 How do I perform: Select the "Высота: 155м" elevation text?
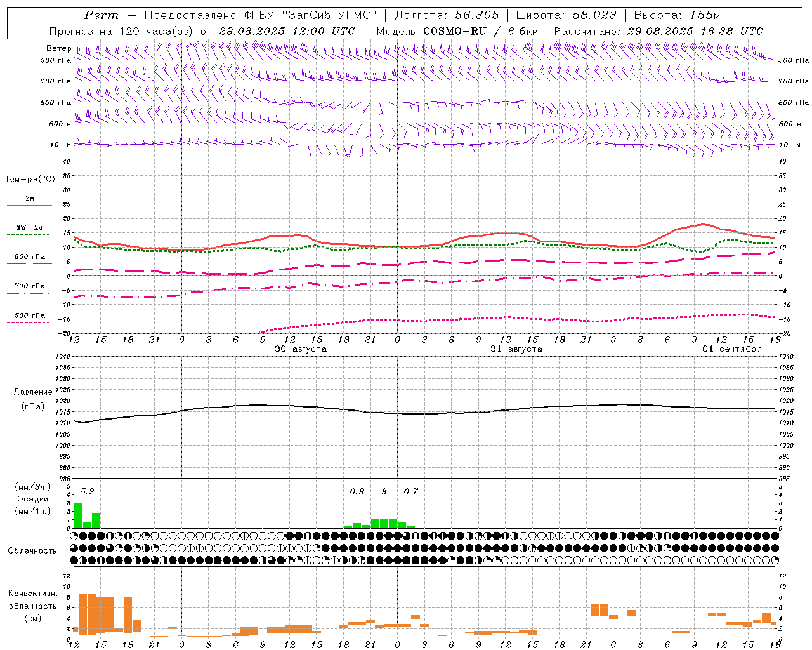pyautogui.click(x=678, y=15)
